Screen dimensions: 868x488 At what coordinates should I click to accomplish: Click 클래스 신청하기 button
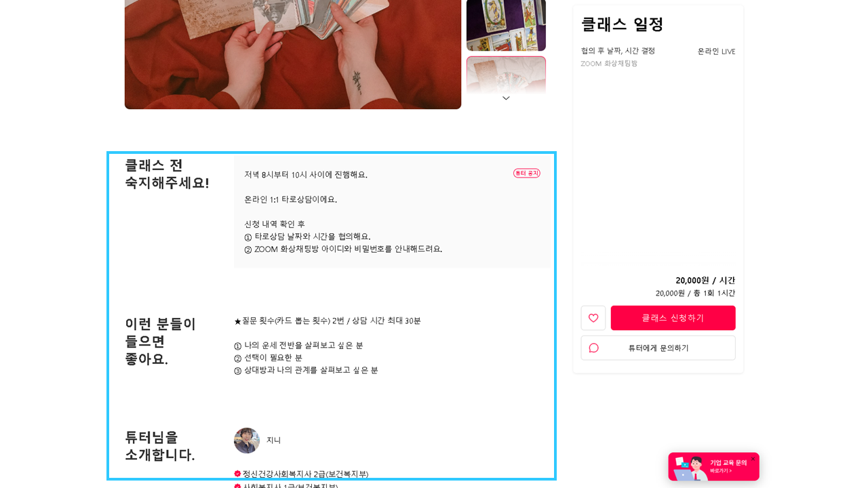coord(673,318)
